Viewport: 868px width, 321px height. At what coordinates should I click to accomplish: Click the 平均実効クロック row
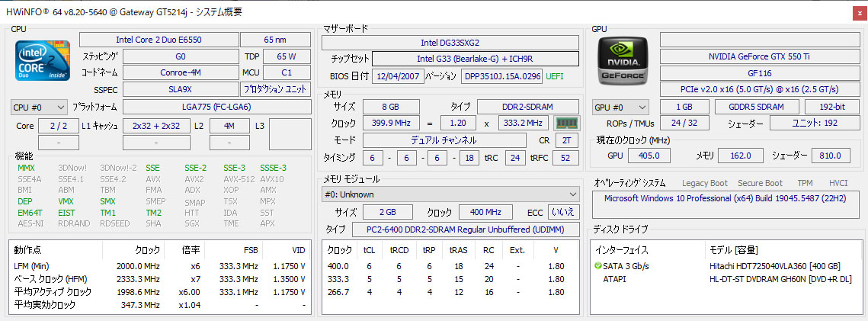pyautogui.click(x=161, y=304)
